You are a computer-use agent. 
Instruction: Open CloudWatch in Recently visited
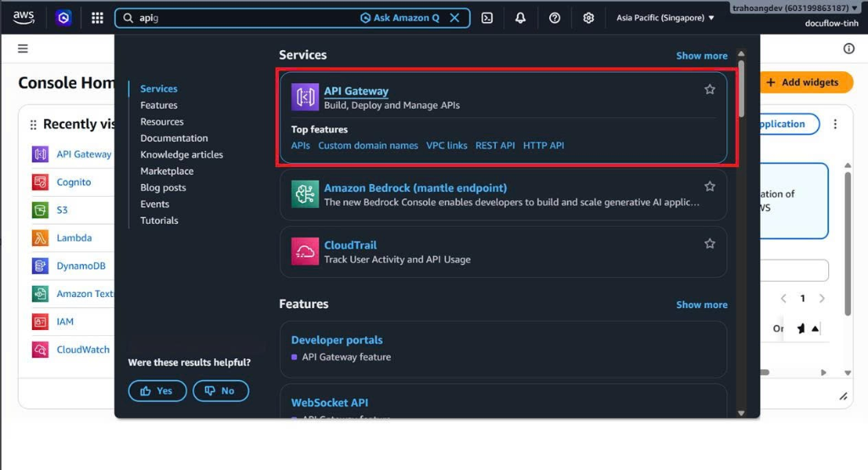click(x=83, y=350)
